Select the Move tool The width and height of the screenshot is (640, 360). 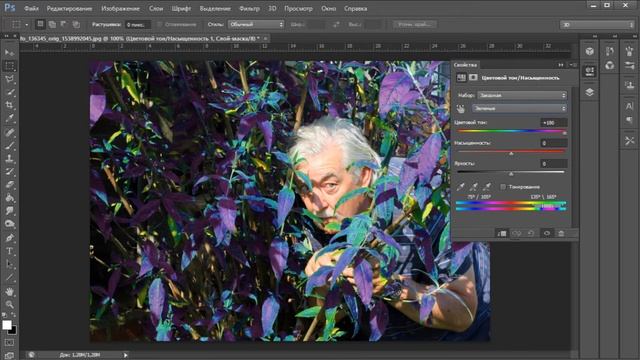pos(9,52)
